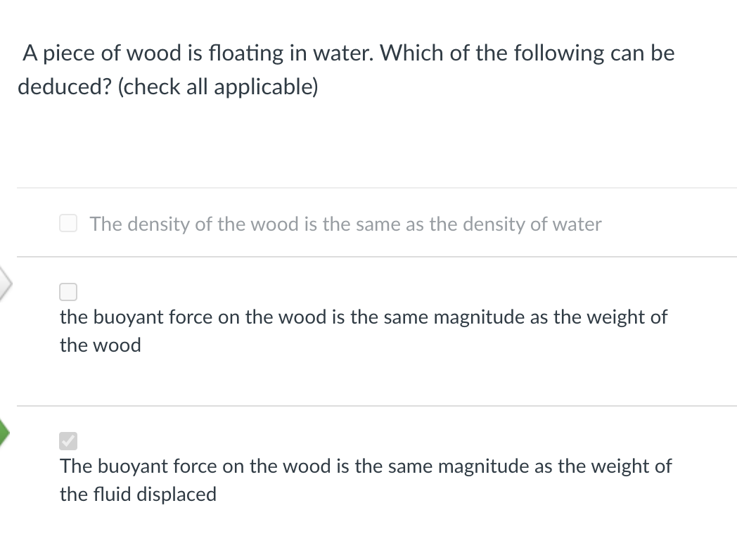Select the buoyant force wood weight answer text
The width and height of the screenshot is (737, 560).
[363, 331]
